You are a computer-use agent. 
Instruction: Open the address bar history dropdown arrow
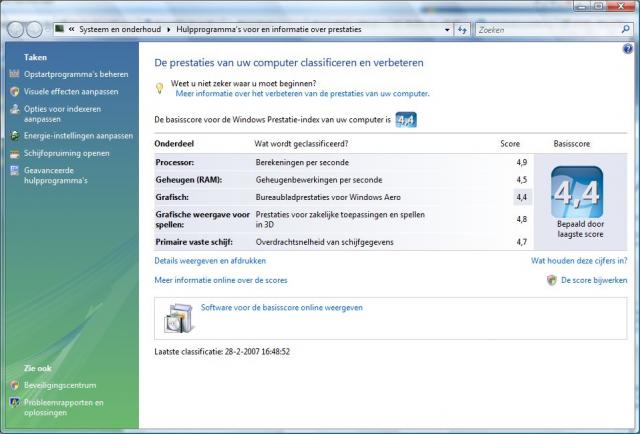[x=447, y=30]
